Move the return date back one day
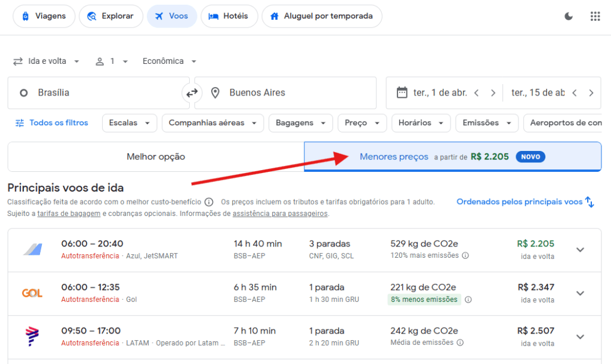The width and height of the screenshot is (611, 364). 574,93
